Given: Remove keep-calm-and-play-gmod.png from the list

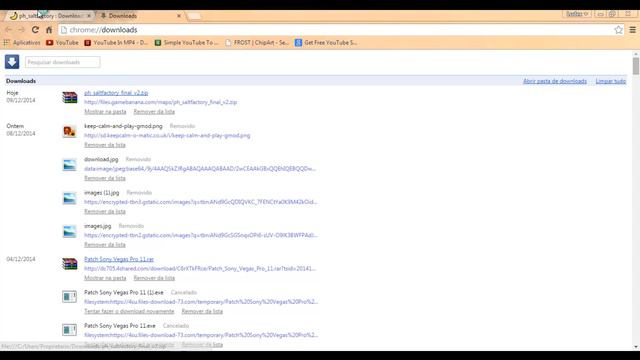Looking at the screenshot, I should 104,145.
